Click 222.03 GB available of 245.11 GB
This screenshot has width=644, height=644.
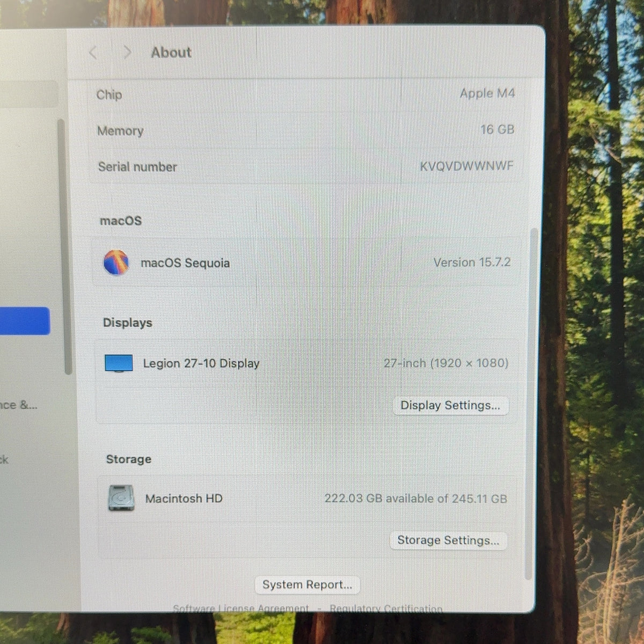(416, 499)
